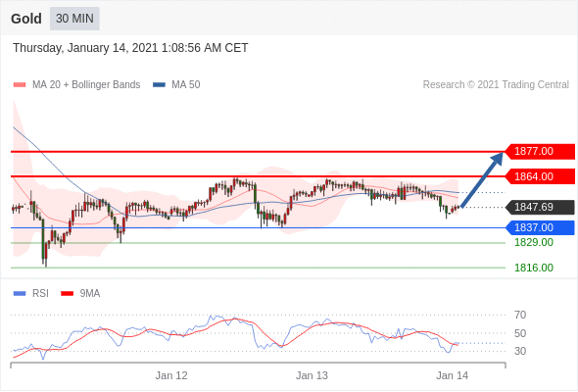This screenshot has height=392, width=578.
Task: Open the Research Trading Central copyright link
Action: pos(496,85)
